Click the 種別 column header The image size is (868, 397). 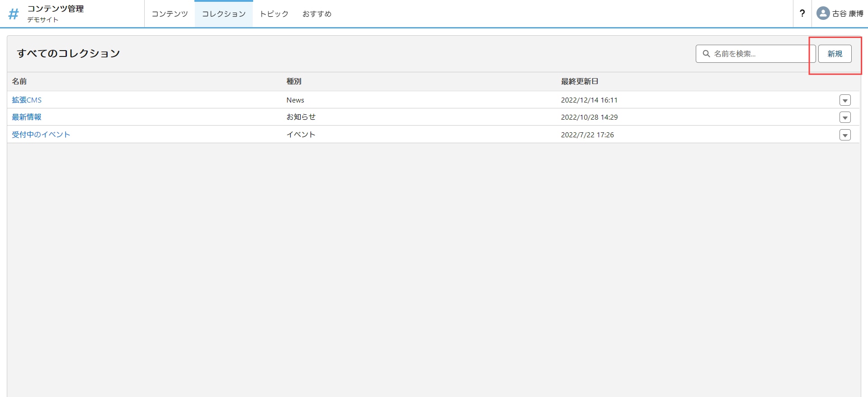pyautogui.click(x=294, y=81)
